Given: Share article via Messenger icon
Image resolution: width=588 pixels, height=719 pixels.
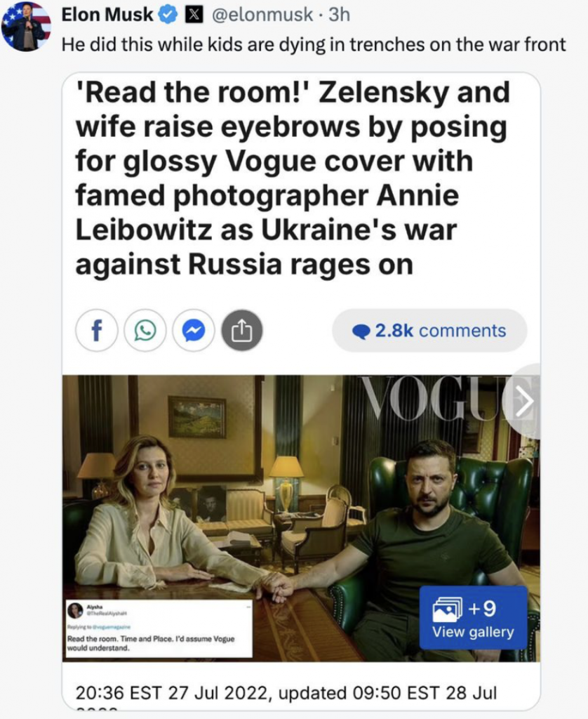Looking at the screenshot, I should pos(194,330).
